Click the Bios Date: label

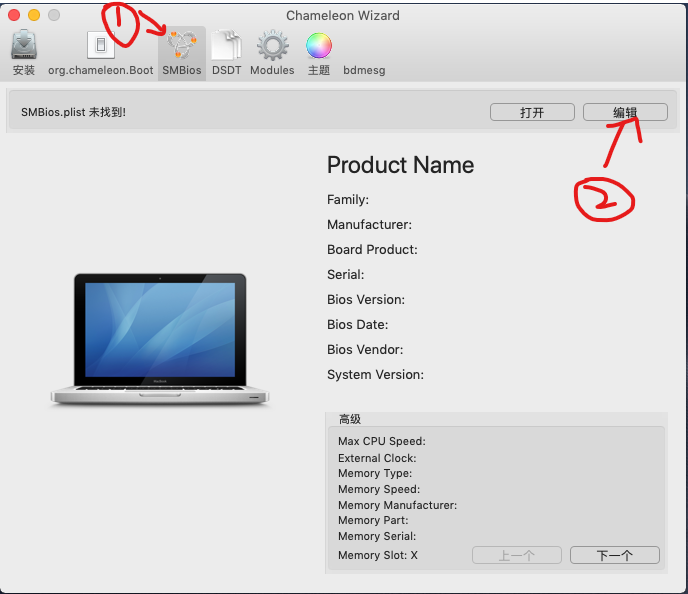358,325
